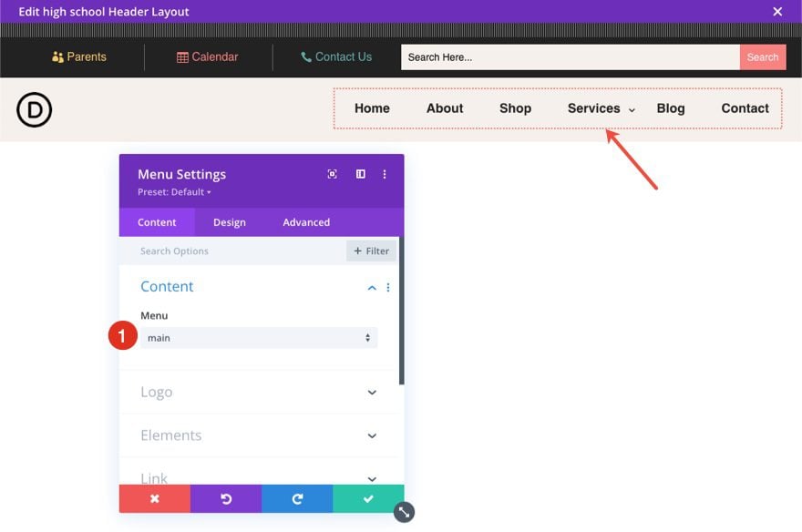
Task: Undo the last change in settings
Action: pos(226,498)
